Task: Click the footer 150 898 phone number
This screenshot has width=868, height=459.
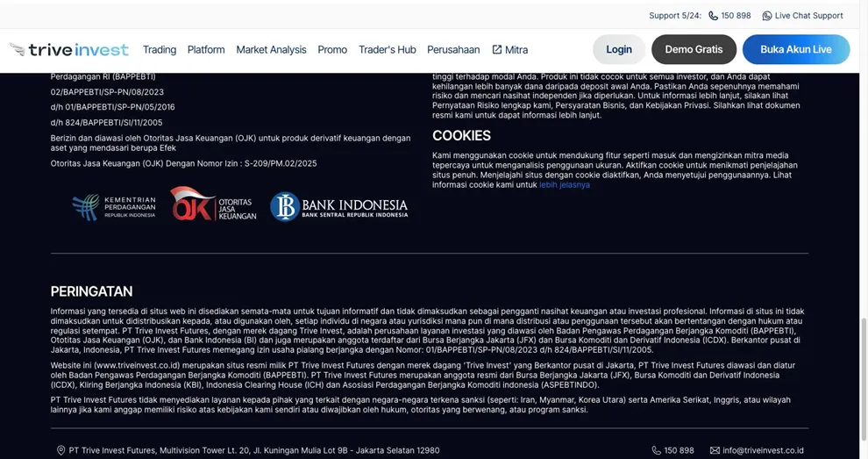Action: [x=679, y=450]
